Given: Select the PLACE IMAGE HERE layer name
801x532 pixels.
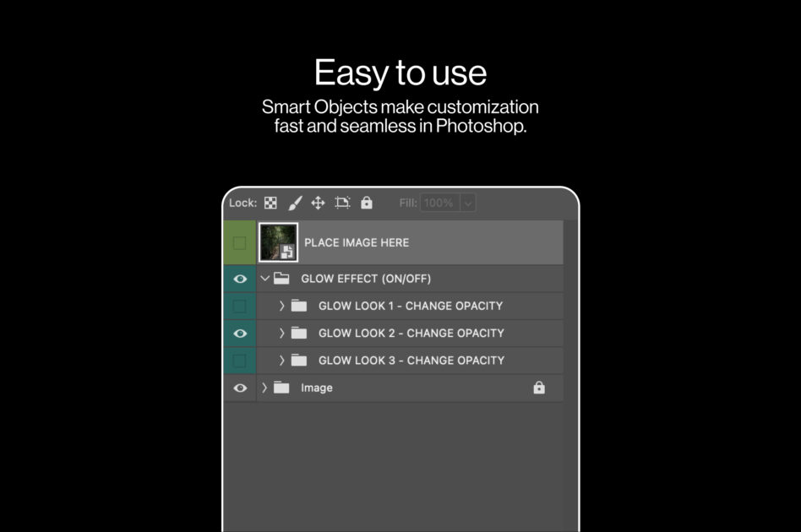Looking at the screenshot, I should 357,242.
